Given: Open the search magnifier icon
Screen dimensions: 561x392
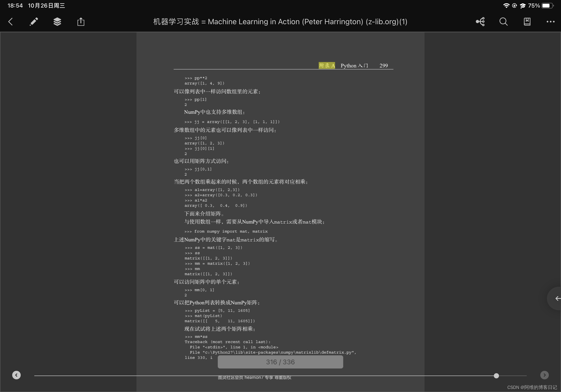Looking at the screenshot, I should coord(503,22).
